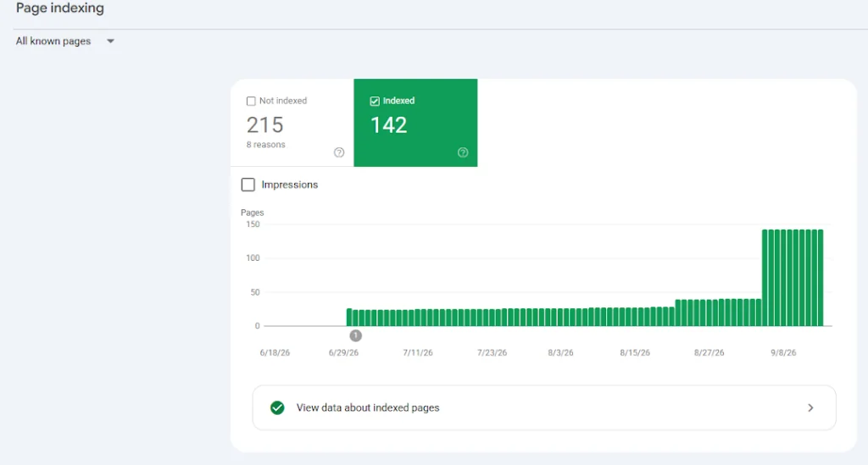This screenshot has height=465, width=868.
Task: Click the 6/29/26 date axis label
Action: point(343,352)
